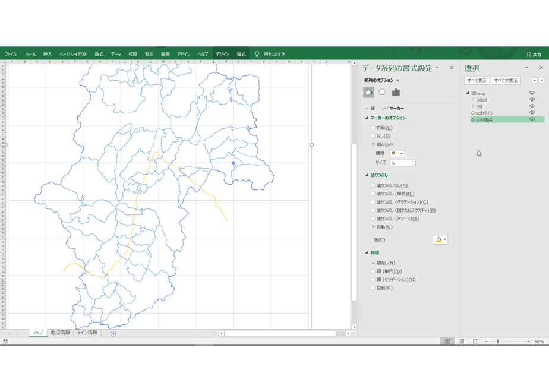This screenshot has width=549, height=392.
Task: Open the 色(C) fill color picker
Action: coord(440,240)
